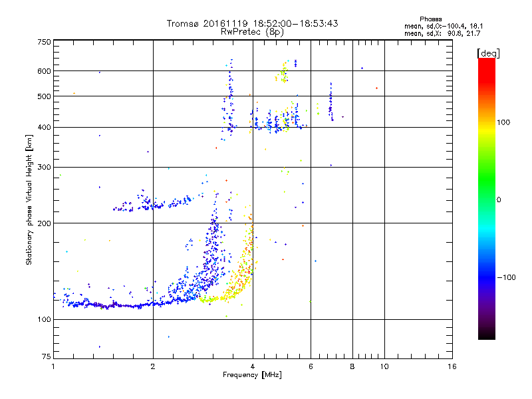Click the y-axis '500' tick label
The height and width of the screenshot is (399, 532).
(x=44, y=96)
